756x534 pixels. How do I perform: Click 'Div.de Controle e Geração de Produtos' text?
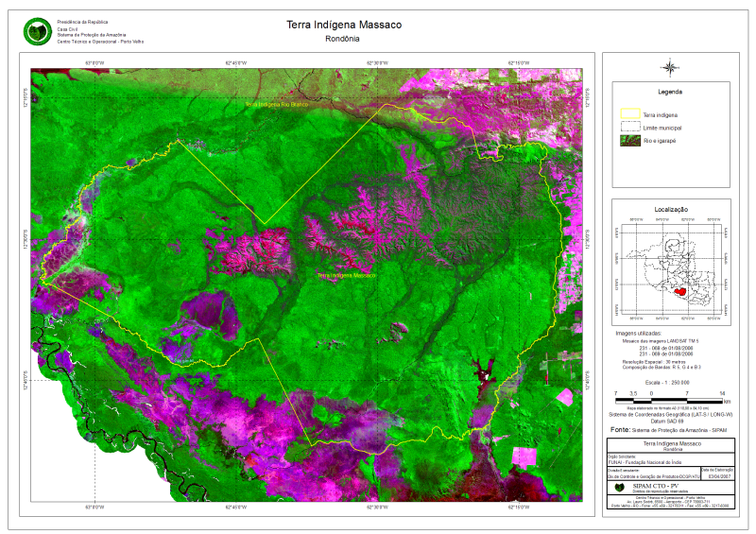point(653,476)
